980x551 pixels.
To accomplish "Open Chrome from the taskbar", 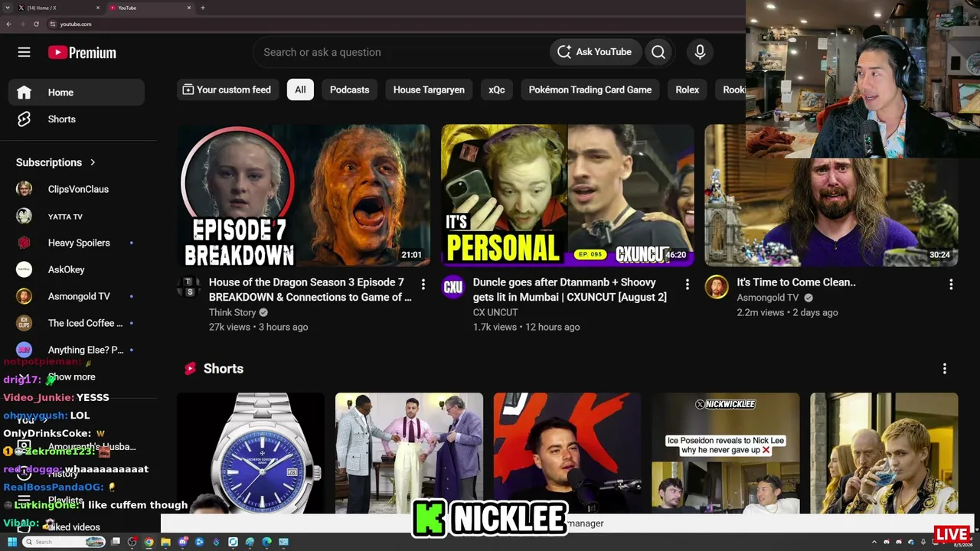I will 149,542.
